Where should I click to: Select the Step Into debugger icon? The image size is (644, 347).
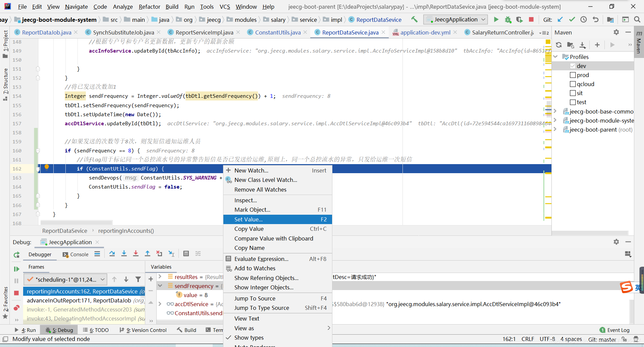[124, 254]
